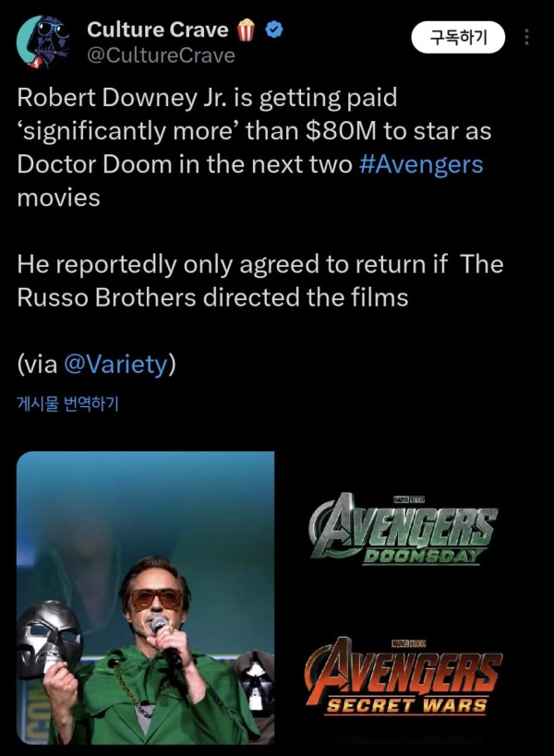Open the three-dot more options menu

click(x=526, y=37)
